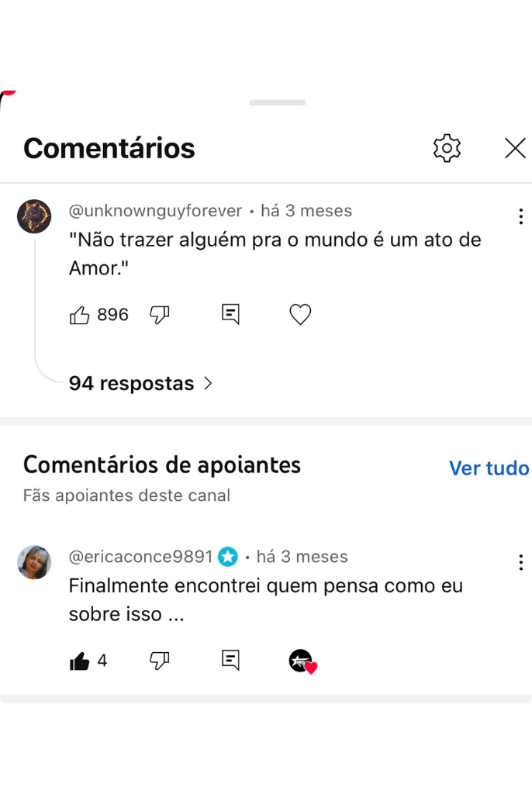532x794 pixels.
Task: Open comment settings gear icon
Action: pyautogui.click(x=447, y=148)
